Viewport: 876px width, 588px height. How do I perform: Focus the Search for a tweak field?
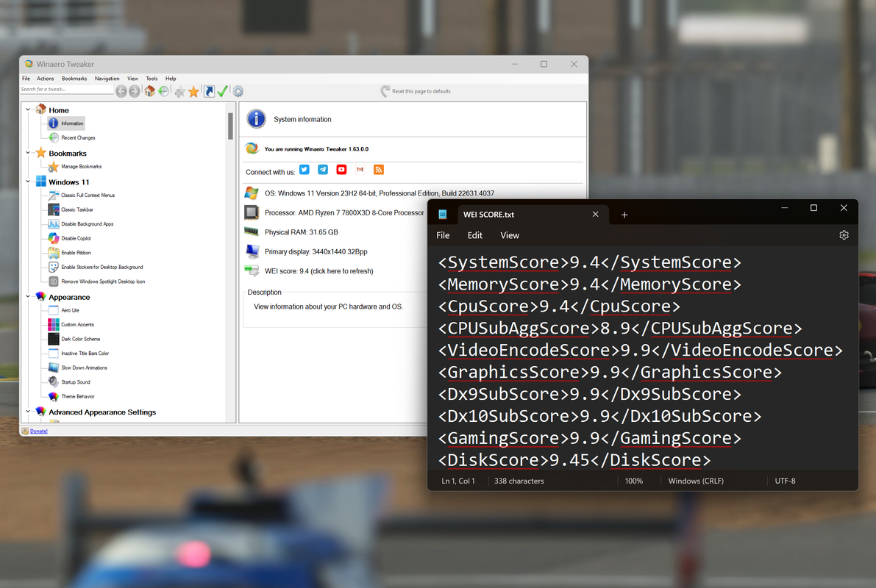click(66, 90)
